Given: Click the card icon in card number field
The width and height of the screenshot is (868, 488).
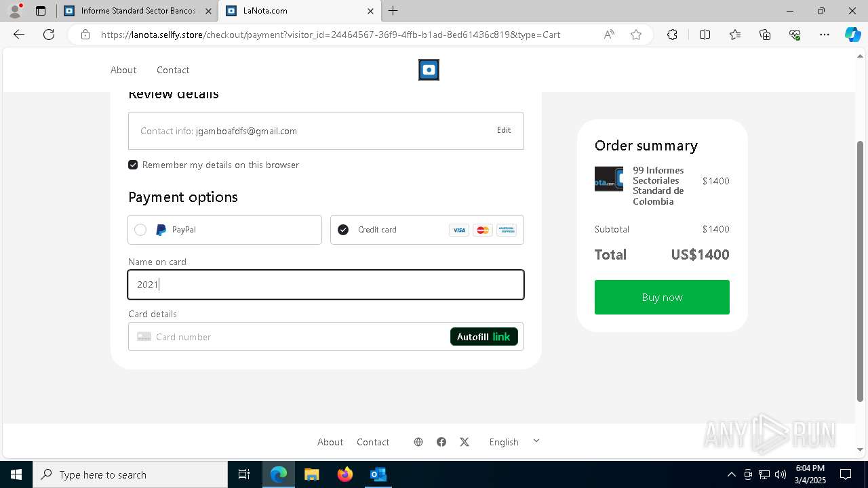Looking at the screenshot, I should coord(144,337).
